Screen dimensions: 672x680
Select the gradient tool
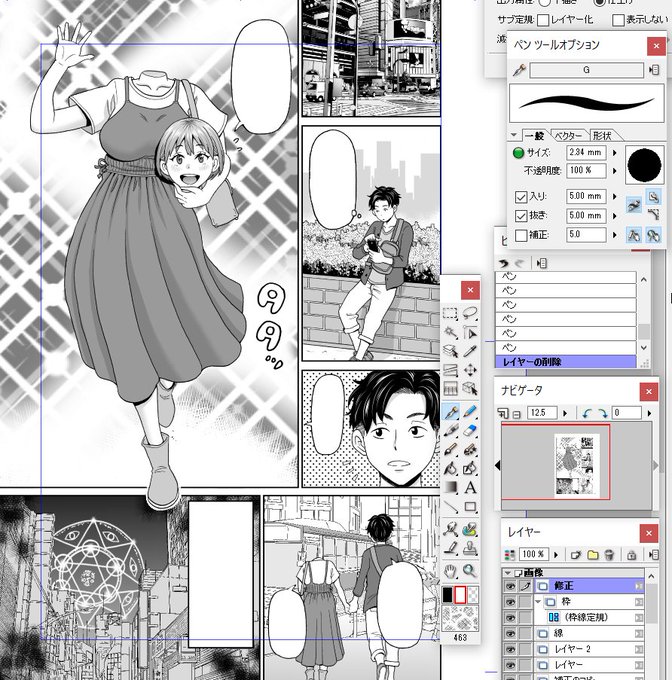450,487
